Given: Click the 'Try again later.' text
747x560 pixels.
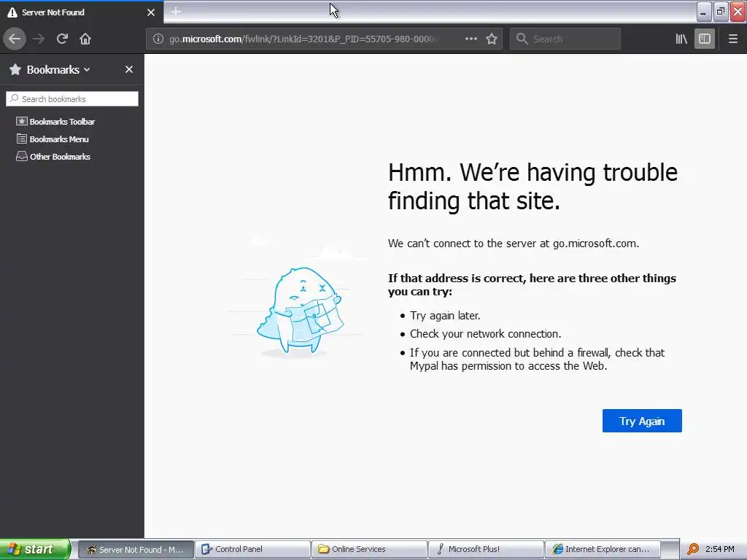Looking at the screenshot, I should [445, 316].
